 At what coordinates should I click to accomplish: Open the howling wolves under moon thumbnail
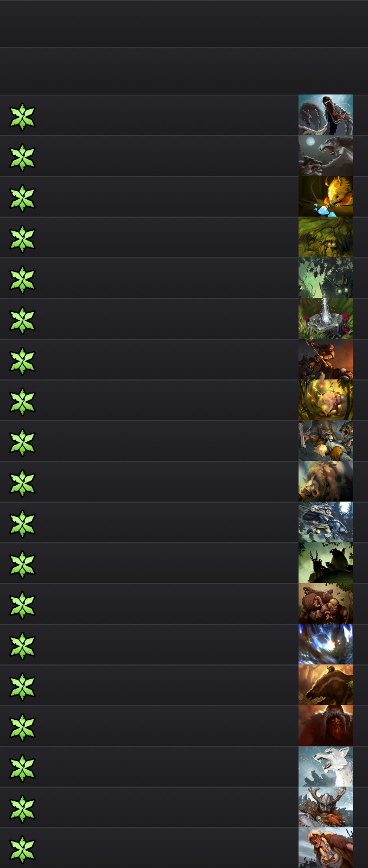tap(326, 156)
